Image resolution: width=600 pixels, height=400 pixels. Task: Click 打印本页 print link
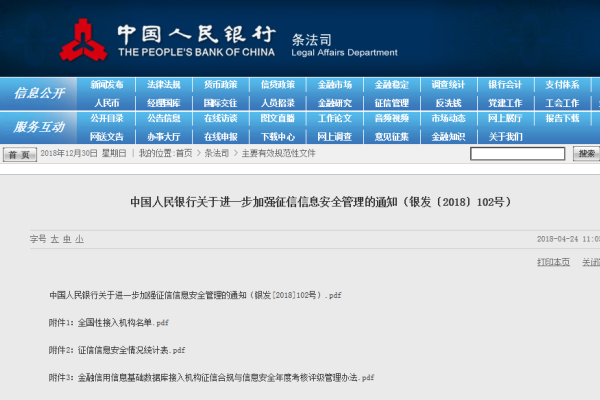[553, 262]
